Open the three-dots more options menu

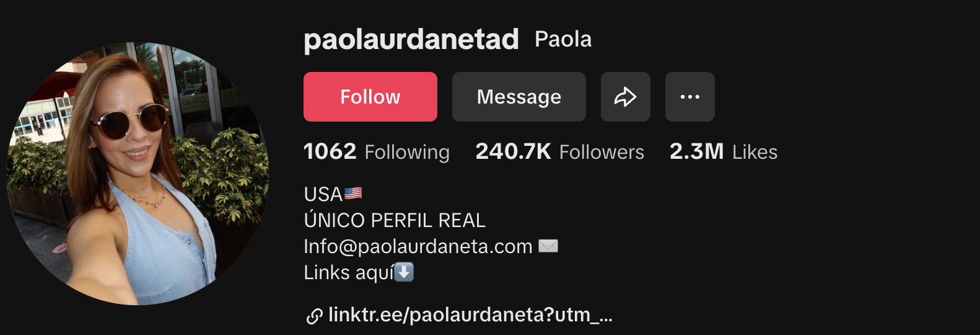(690, 97)
